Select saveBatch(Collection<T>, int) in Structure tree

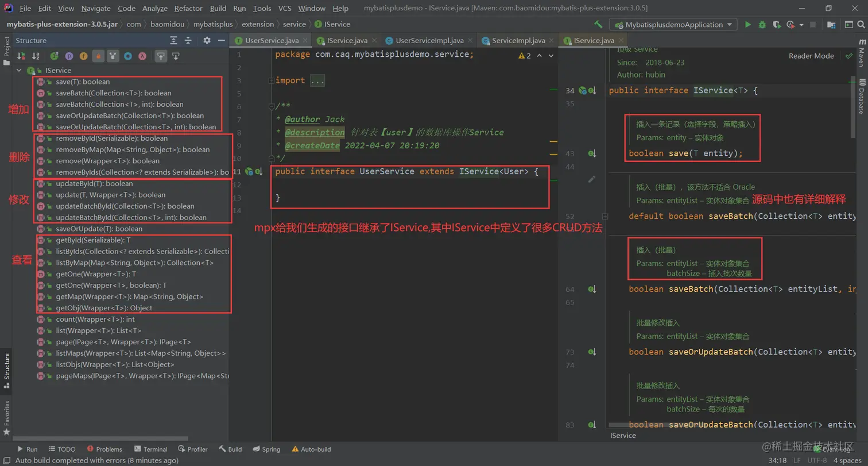(x=119, y=104)
